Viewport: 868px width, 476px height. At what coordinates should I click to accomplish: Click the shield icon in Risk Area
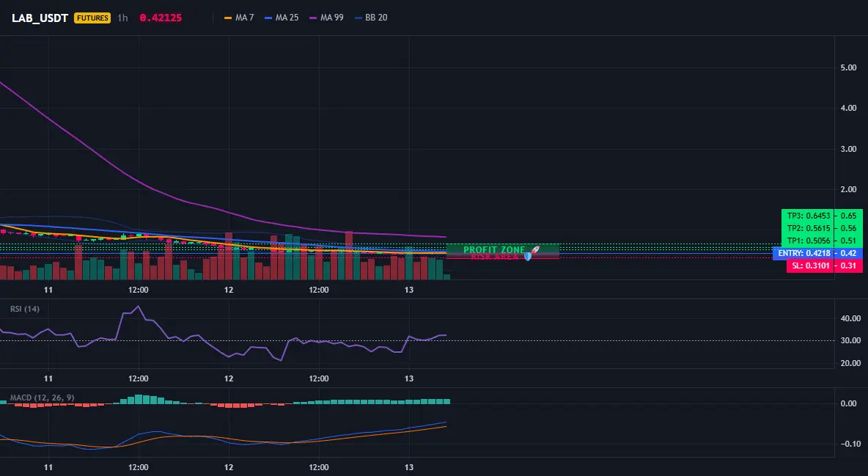click(x=528, y=257)
